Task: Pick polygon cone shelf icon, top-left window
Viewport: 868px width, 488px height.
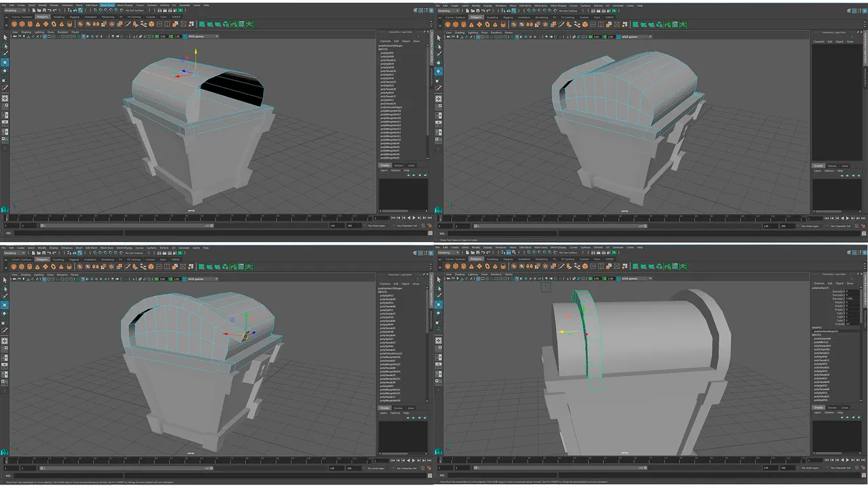Action: coord(39,23)
